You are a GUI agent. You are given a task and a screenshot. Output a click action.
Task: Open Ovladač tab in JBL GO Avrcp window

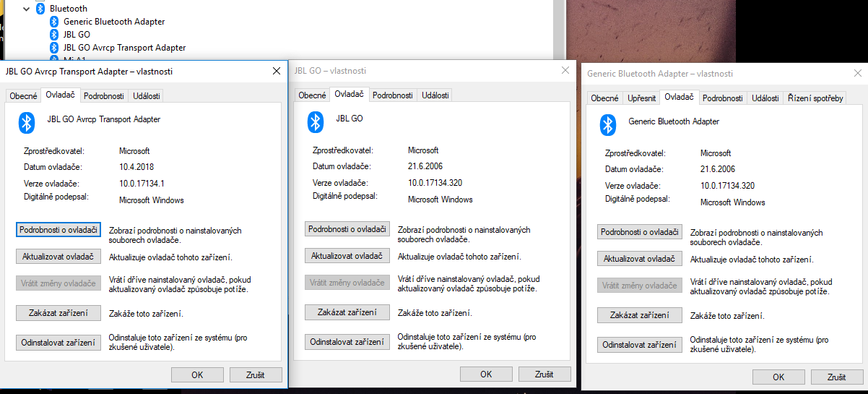[x=60, y=95]
